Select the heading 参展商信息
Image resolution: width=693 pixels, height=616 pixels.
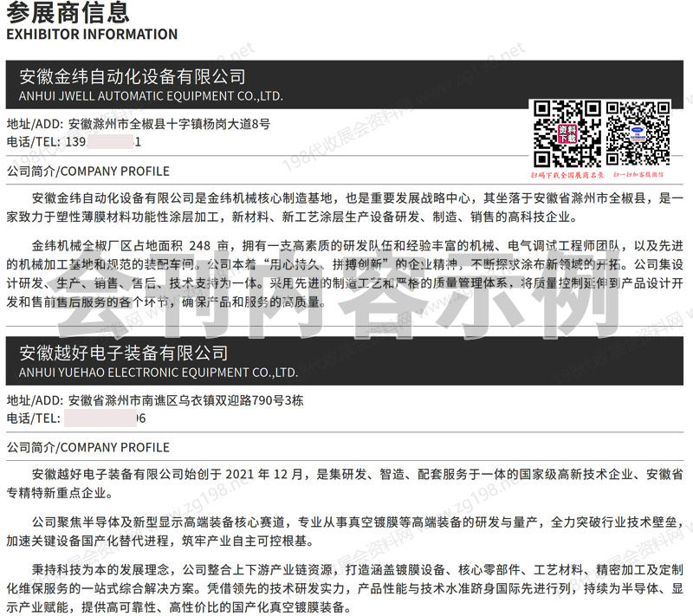pyautogui.click(x=68, y=12)
